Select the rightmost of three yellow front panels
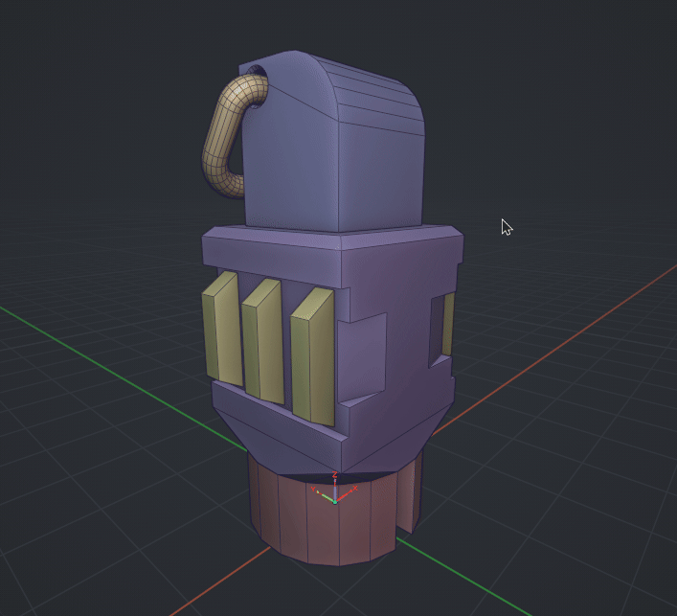677x616 pixels. [x=313, y=356]
